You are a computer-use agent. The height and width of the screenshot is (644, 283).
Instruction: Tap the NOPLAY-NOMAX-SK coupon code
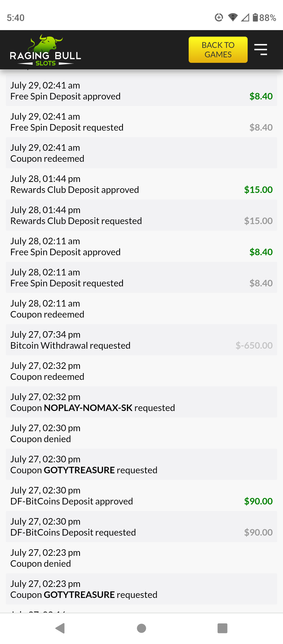point(88,408)
